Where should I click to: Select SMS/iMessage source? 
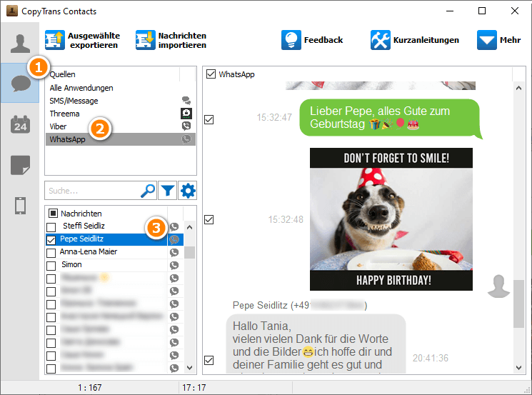pyautogui.click(x=121, y=101)
